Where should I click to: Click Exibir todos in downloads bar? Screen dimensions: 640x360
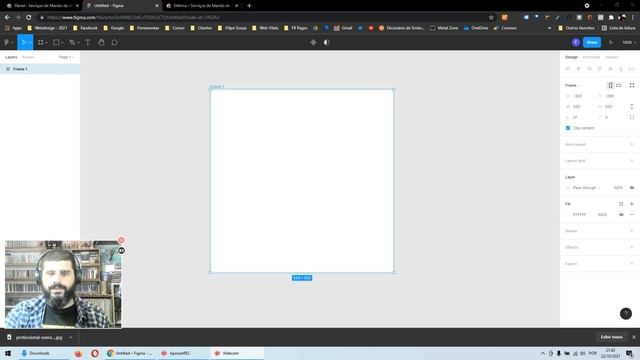611,337
